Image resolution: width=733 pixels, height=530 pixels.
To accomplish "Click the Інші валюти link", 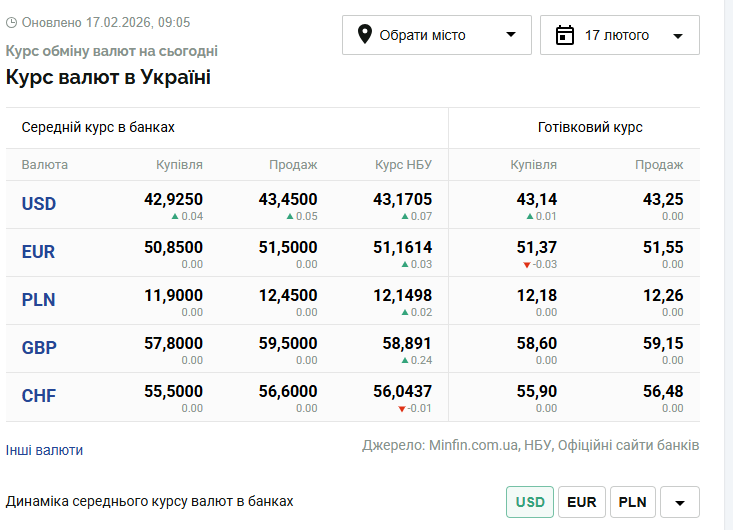I will pos(44,450).
